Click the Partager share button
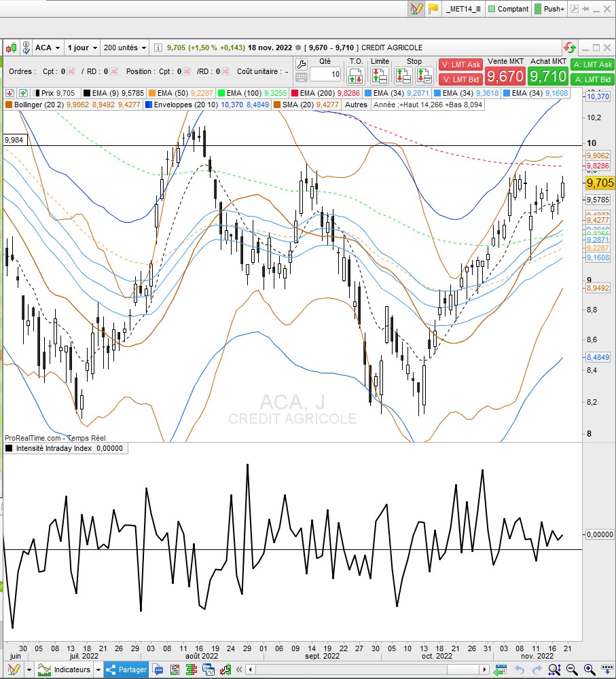 click(x=126, y=669)
